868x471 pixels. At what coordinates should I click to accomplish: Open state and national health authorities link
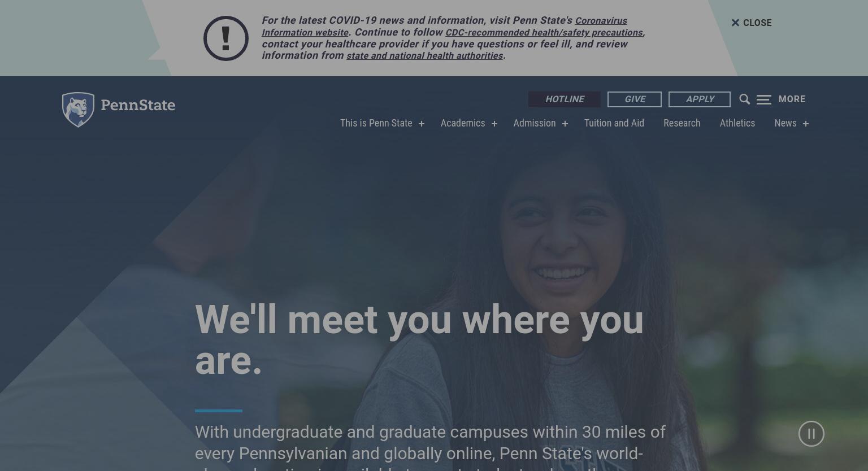tap(424, 56)
